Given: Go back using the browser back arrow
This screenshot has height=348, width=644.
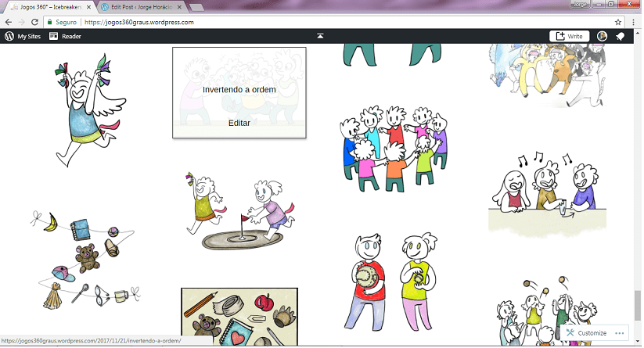Looking at the screenshot, I should point(8,22).
